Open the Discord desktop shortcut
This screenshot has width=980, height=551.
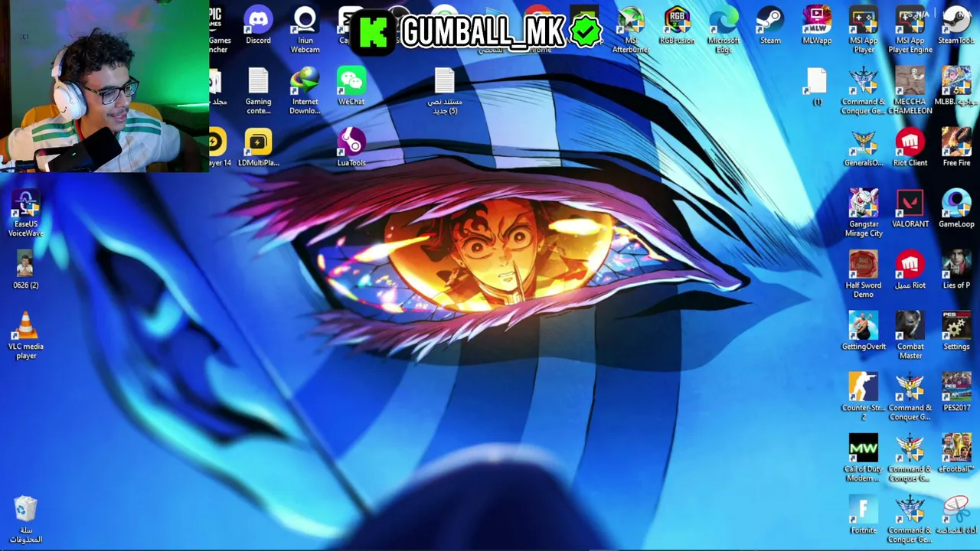(258, 25)
